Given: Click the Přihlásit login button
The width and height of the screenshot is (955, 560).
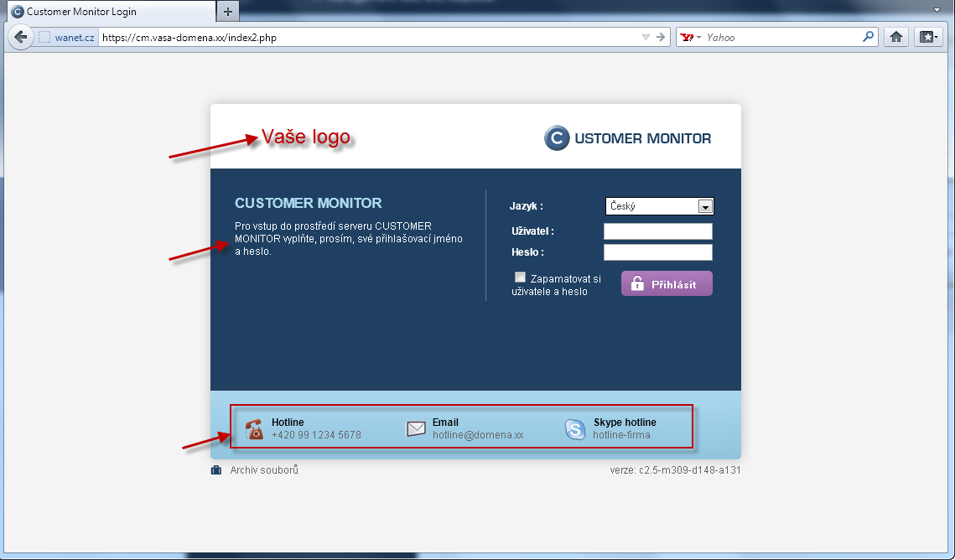Looking at the screenshot, I should tap(667, 283).
